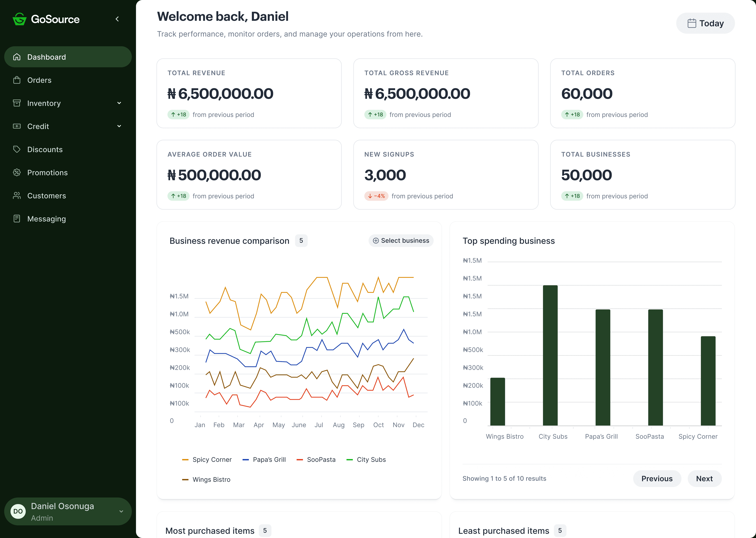The height and width of the screenshot is (538, 756).
Task: Click the Credit banknote icon
Action: coord(17,126)
